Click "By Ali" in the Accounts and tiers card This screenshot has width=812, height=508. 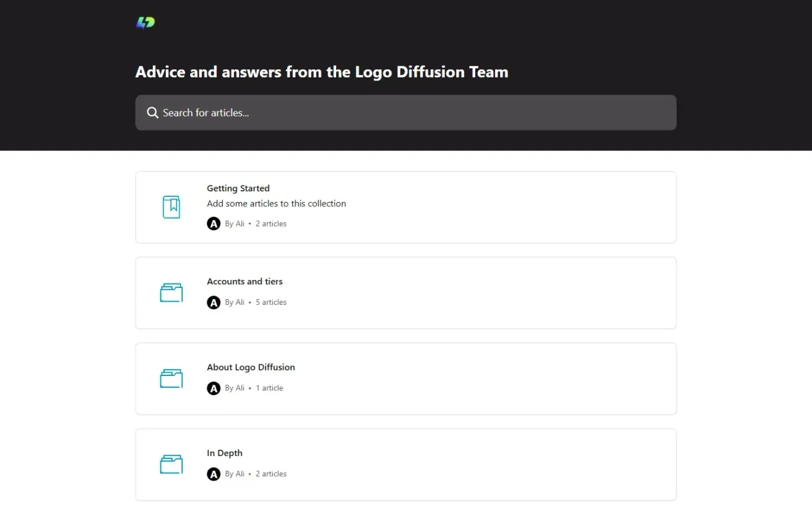[x=235, y=302]
